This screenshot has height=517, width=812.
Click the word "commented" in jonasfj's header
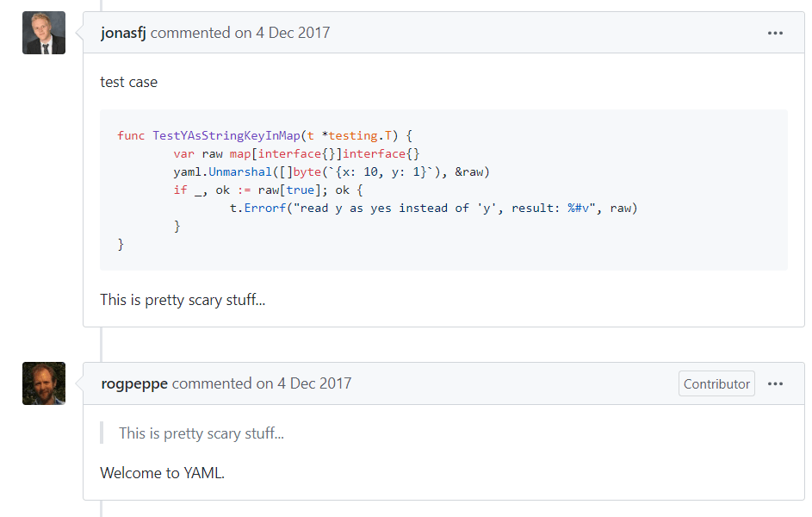click(190, 34)
